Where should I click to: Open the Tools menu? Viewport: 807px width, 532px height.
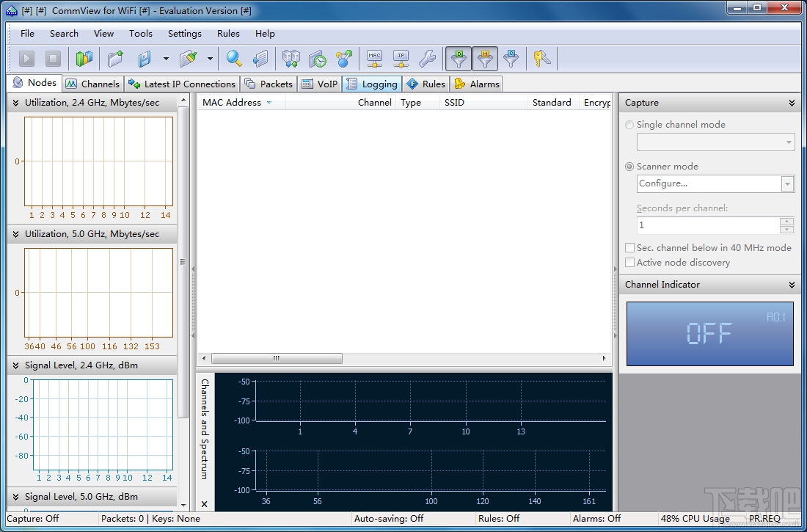pyautogui.click(x=140, y=34)
